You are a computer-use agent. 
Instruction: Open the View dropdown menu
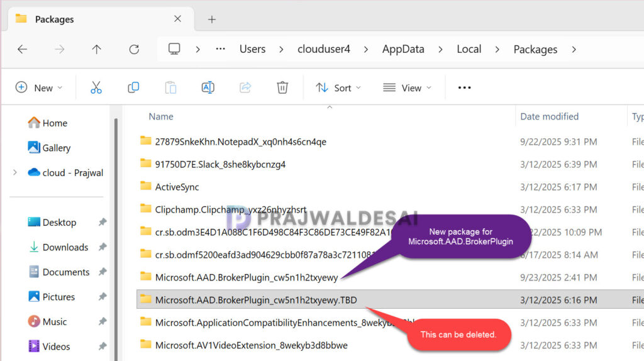click(x=407, y=87)
